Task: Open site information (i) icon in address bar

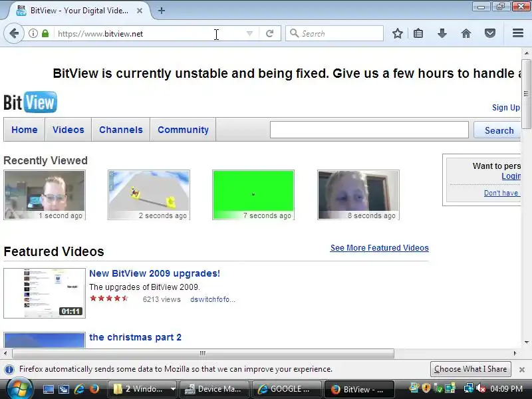Action: coord(33,34)
